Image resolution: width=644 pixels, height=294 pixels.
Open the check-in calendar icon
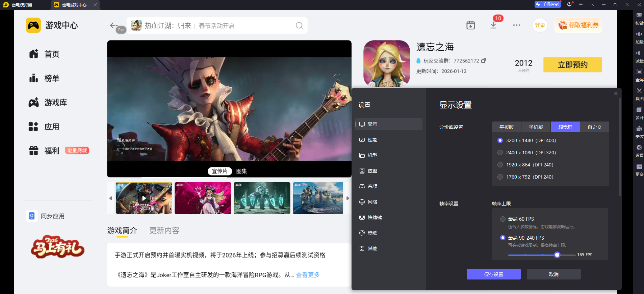(470, 25)
